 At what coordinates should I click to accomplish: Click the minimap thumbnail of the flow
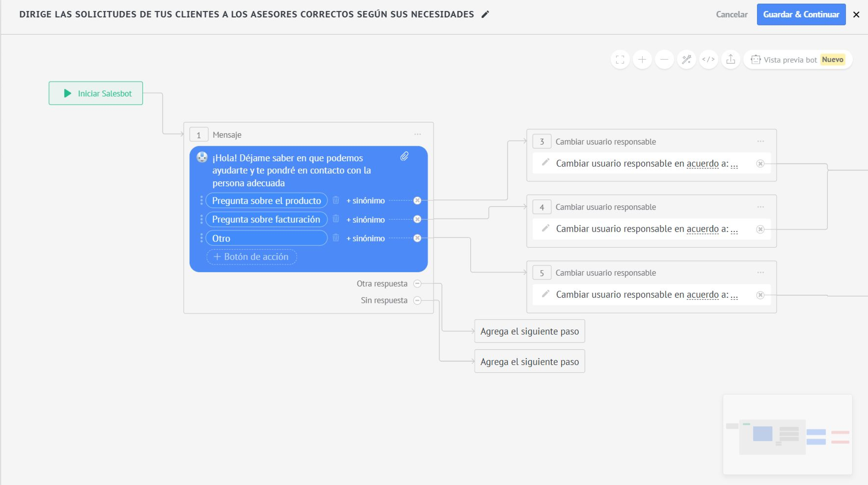point(788,435)
